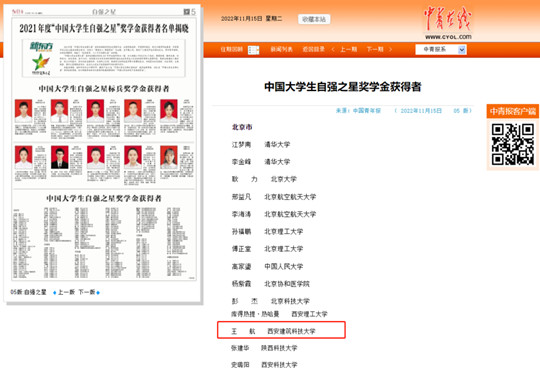Go to previous page 上一版
This screenshot has width=540, height=372.
66,292
